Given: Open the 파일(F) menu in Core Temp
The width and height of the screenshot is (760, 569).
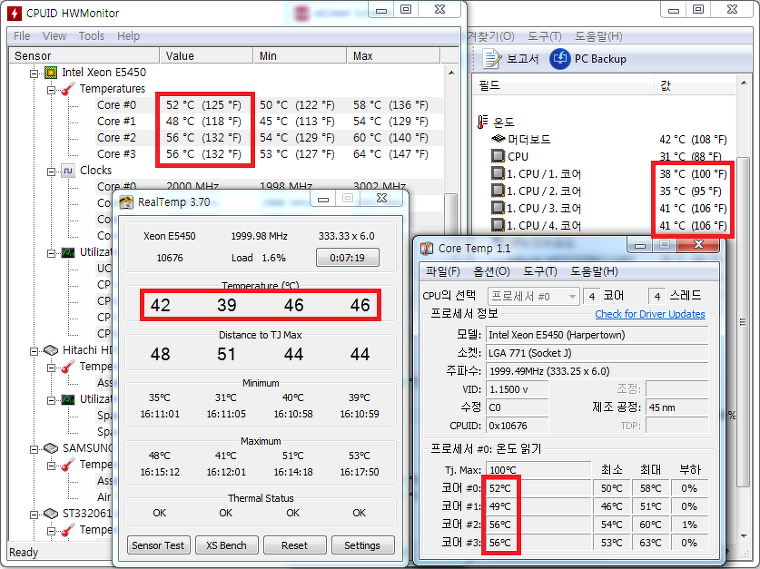Looking at the screenshot, I should [443, 271].
